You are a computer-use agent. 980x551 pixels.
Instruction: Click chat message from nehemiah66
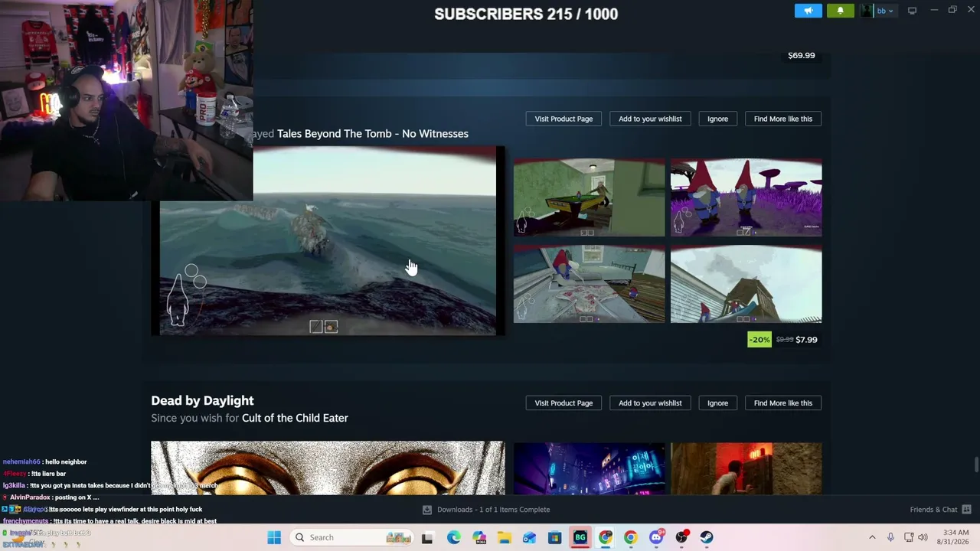point(45,462)
